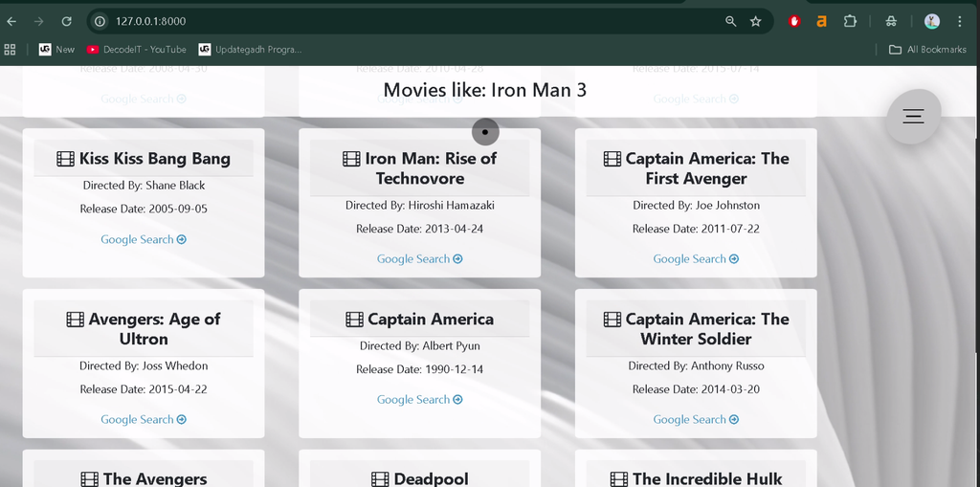Click 'Release Date: 2015-04-22' text

click(144, 389)
